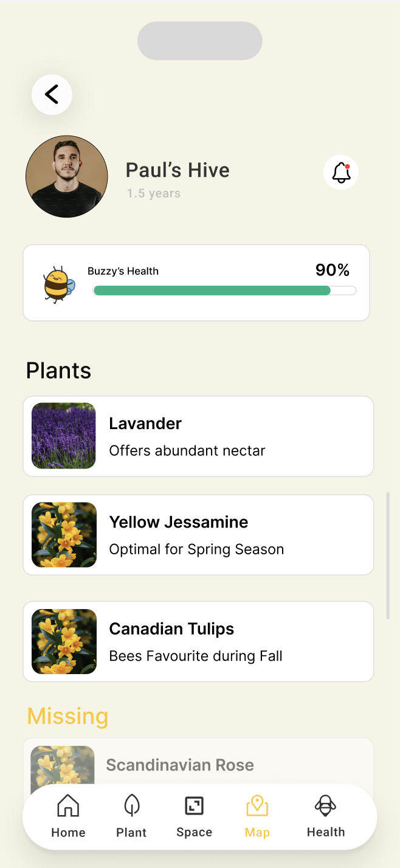
Task: Open the Lavander flower thumbnail
Action: (64, 436)
